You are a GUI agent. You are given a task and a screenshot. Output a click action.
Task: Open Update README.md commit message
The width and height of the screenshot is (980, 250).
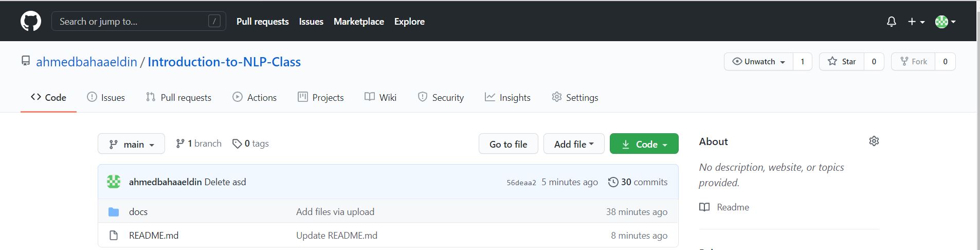point(337,236)
